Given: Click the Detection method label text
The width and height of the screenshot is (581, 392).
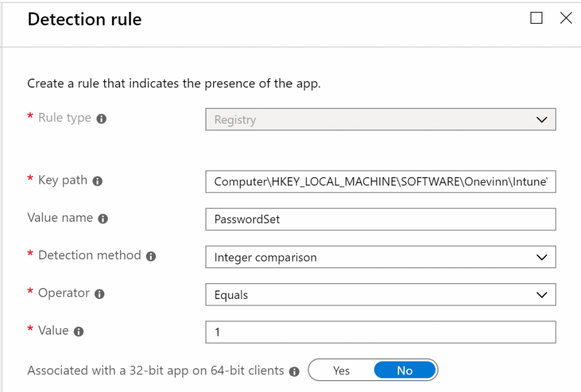Looking at the screenshot, I should point(90,255).
